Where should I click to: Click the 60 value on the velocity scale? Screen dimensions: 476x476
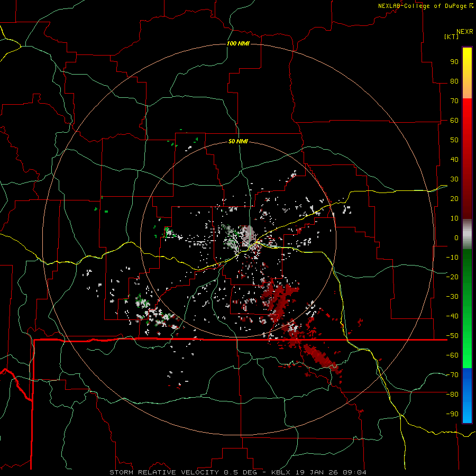[454, 121]
